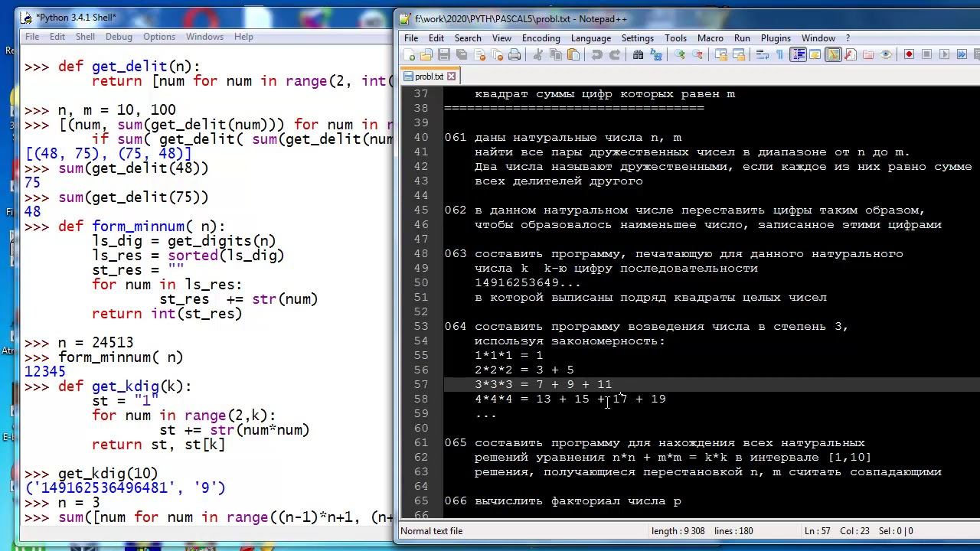
Task: Open Notepad++ File menu
Action: [x=411, y=38]
